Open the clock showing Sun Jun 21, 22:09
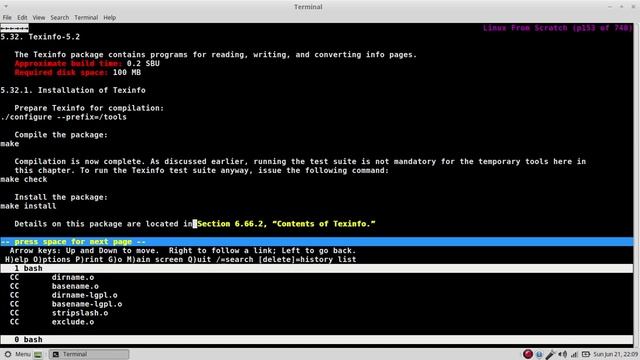The height and width of the screenshot is (360, 640). [x=616, y=354]
